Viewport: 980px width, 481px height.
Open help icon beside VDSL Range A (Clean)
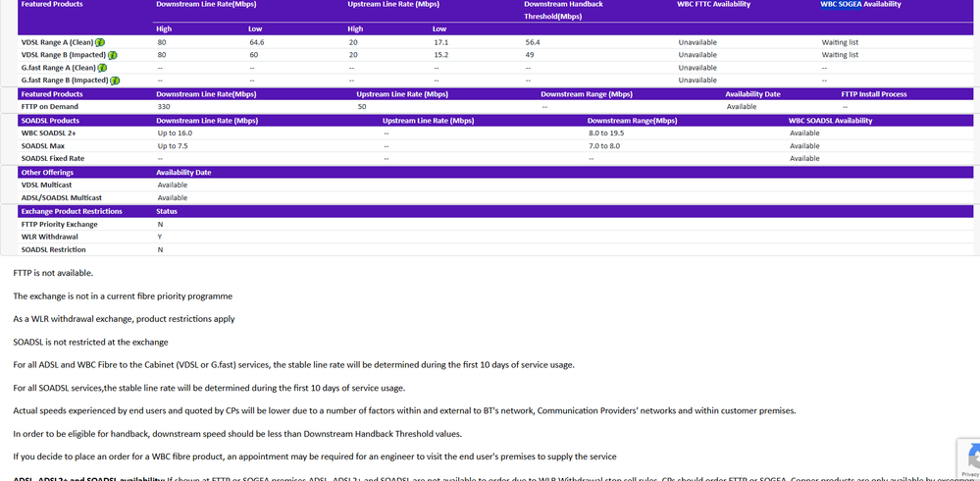pos(100,42)
